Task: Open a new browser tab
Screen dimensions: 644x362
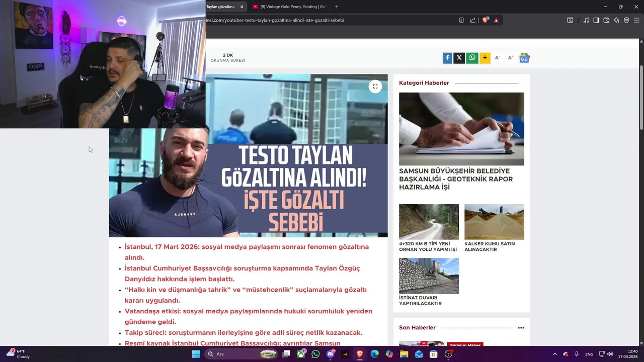Action: pos(337,7)
